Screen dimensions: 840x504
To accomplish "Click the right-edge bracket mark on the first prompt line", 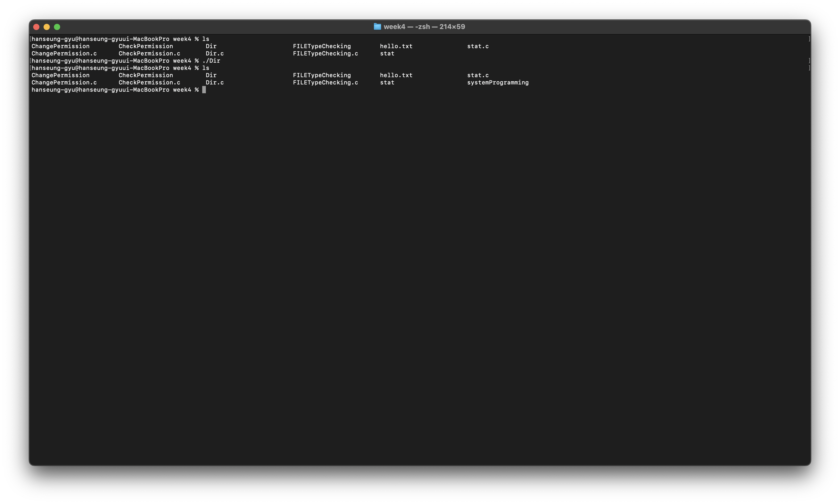I will tap(809, 39).
